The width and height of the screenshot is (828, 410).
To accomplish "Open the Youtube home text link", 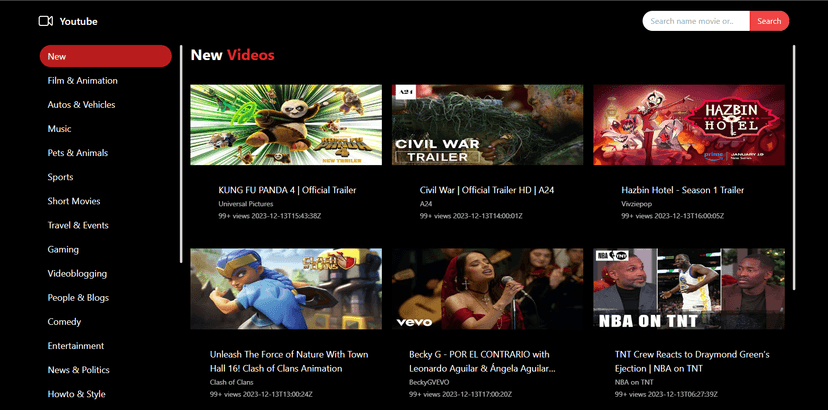I will tap(78, 22).
